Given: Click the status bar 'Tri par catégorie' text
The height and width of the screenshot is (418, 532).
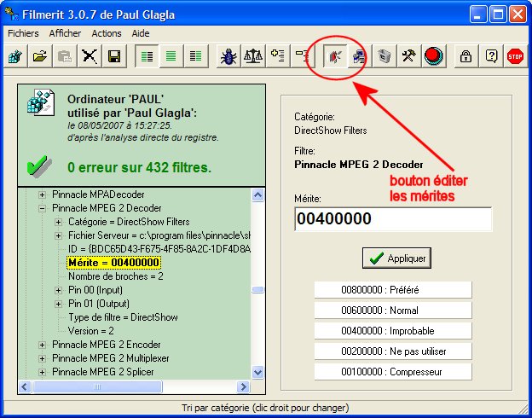Looking at the screenshot, I should [x=265, y=408].
